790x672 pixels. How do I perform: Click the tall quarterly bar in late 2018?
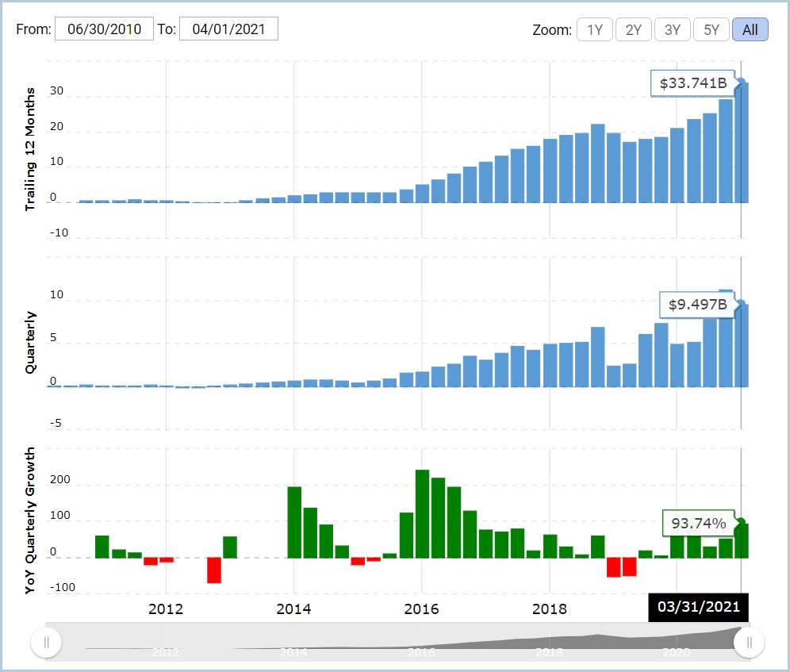point(598,357)
